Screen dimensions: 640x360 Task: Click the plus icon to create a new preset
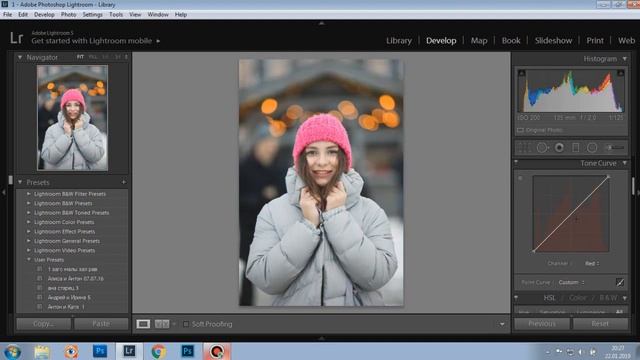[x=124, y=182]
